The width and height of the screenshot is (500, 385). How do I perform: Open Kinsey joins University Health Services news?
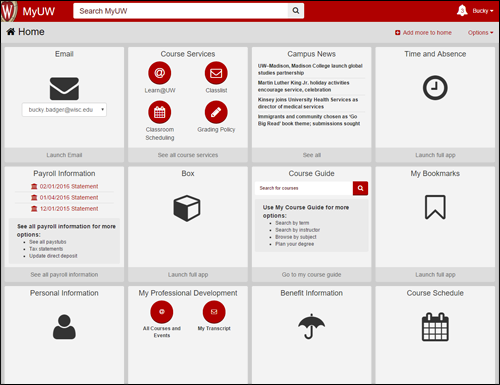tap(308, 103)
